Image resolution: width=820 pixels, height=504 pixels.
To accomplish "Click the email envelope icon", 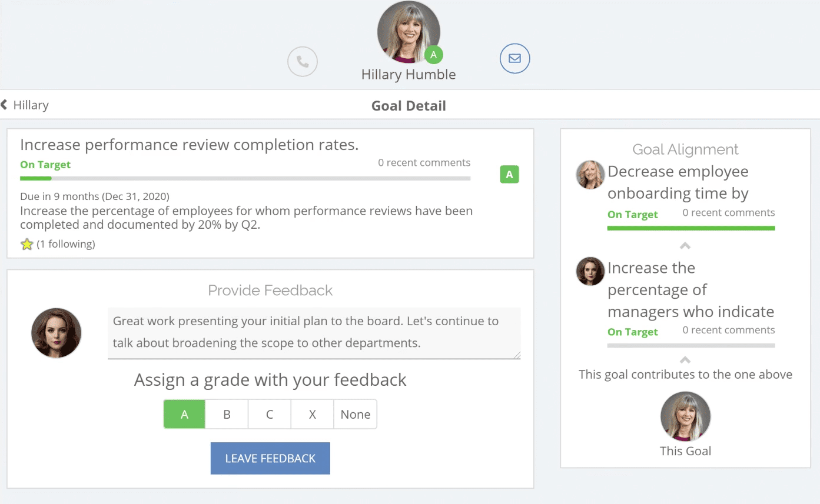I will pyautogui.click(x=514, y=59).
